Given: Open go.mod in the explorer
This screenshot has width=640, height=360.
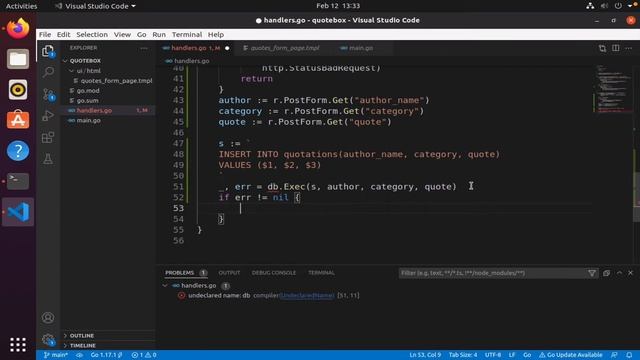Looking at the screenshot, I should (88, 91).
